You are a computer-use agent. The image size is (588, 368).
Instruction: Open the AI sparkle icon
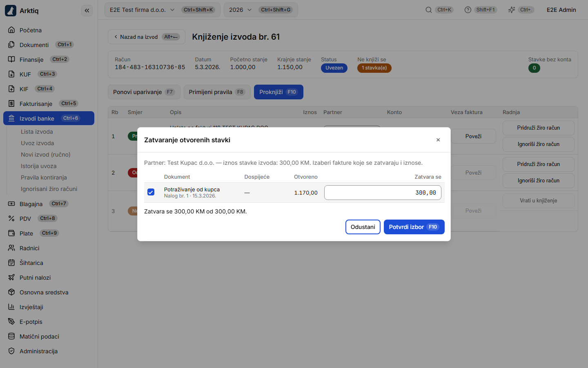click(x=511, y=10)
